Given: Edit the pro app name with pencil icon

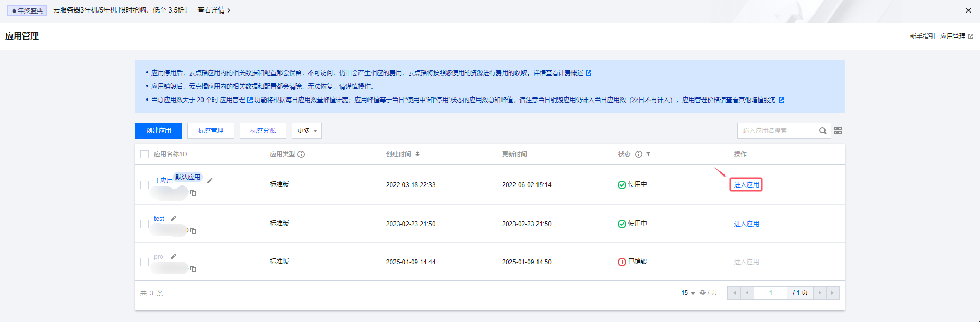Looking at the screenshot, I should click(173, 257).
